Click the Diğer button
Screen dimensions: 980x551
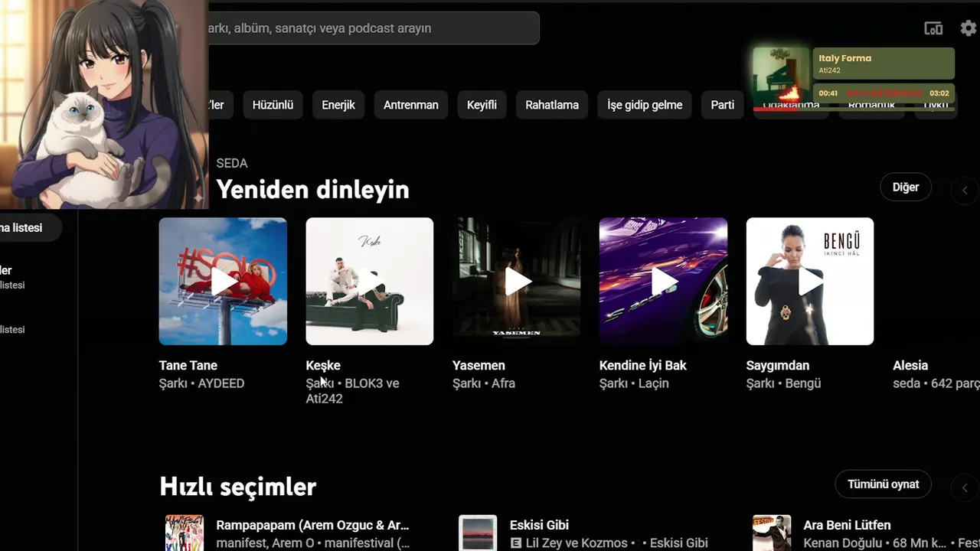coord(906,187)
